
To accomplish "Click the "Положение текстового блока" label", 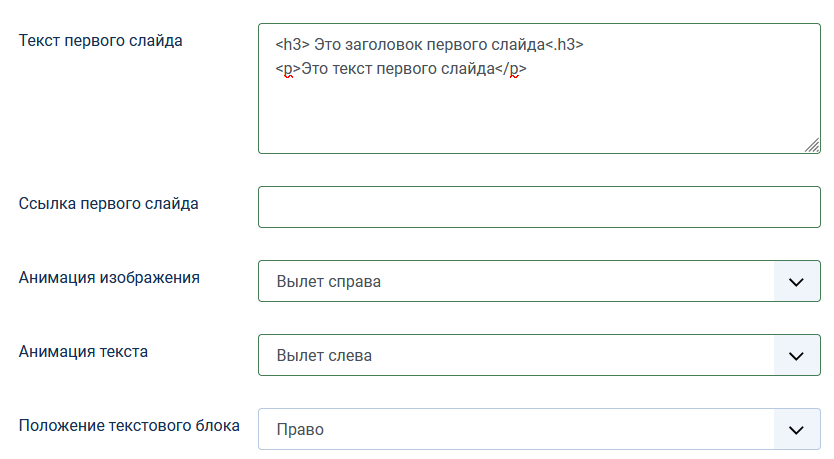I will [129, 426].
